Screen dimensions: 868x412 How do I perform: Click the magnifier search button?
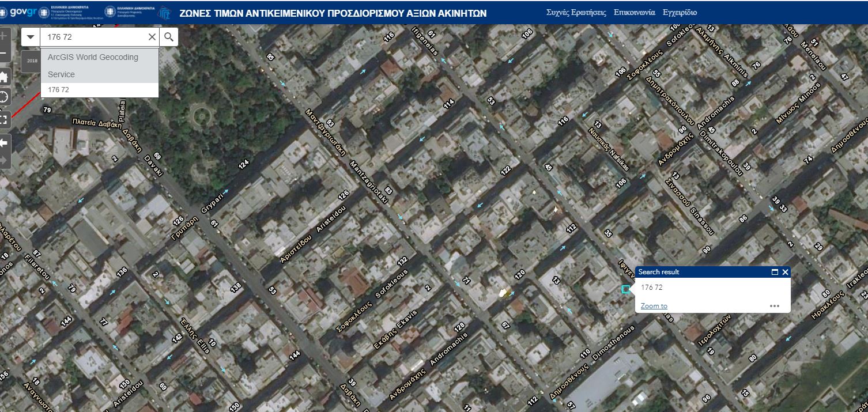click(x=169, y=37)
